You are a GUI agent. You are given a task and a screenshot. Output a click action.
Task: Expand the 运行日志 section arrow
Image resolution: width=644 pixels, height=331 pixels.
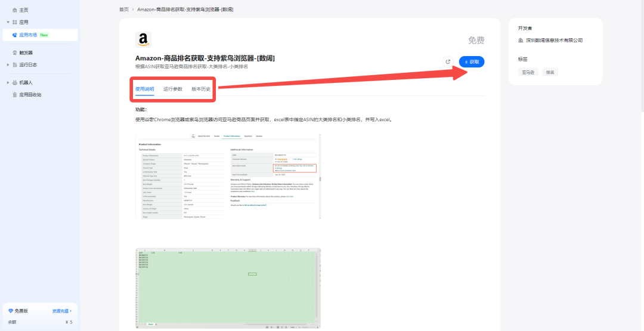(x=8, y=65)
